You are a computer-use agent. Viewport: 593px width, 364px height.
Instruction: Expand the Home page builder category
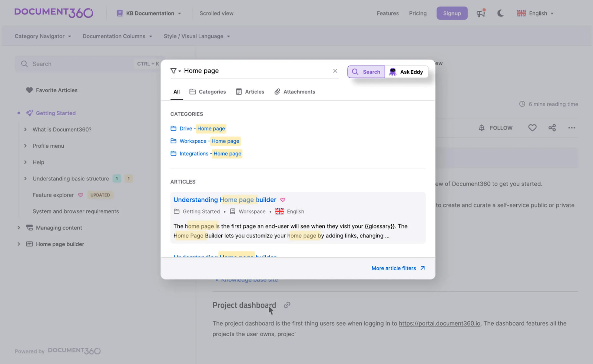click(19, 244)
